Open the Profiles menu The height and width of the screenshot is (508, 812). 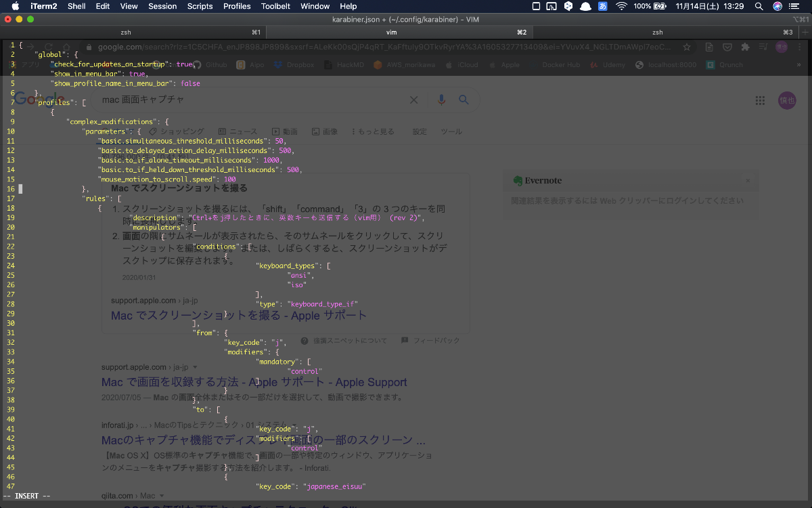(237, 6)
